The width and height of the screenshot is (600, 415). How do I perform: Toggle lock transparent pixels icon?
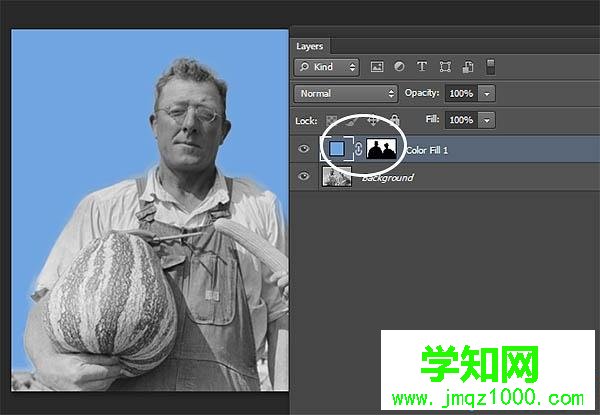331,120
